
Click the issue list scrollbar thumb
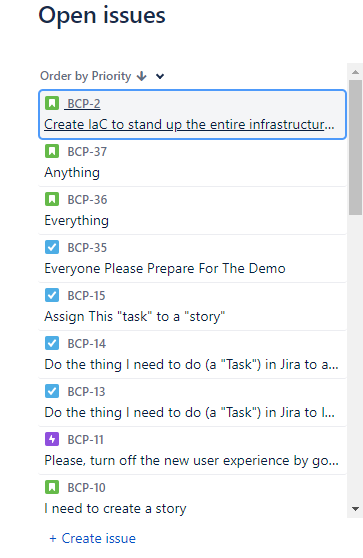coord(355,147)
